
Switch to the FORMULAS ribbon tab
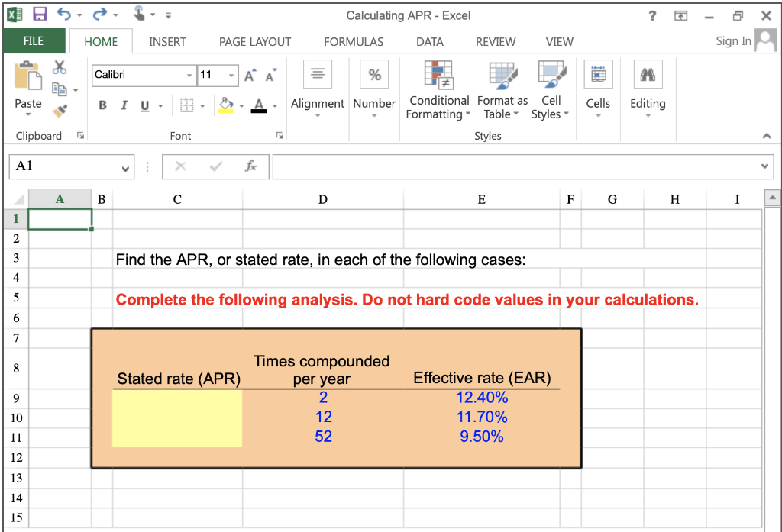pos(353,42)
